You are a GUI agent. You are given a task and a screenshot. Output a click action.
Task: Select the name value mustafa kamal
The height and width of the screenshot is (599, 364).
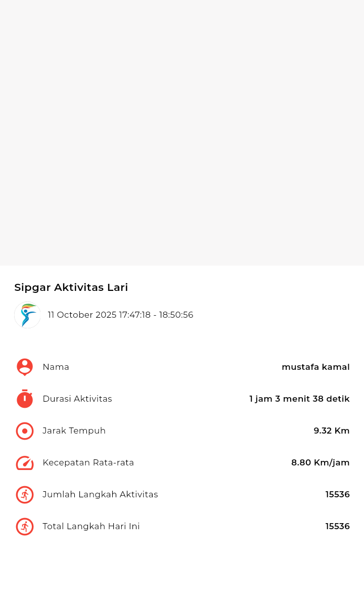coord(315,367)
